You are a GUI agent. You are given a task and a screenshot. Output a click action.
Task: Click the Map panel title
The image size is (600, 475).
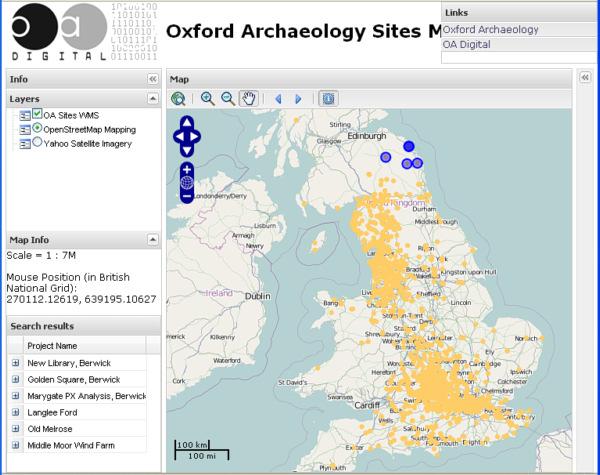(179, 79)
